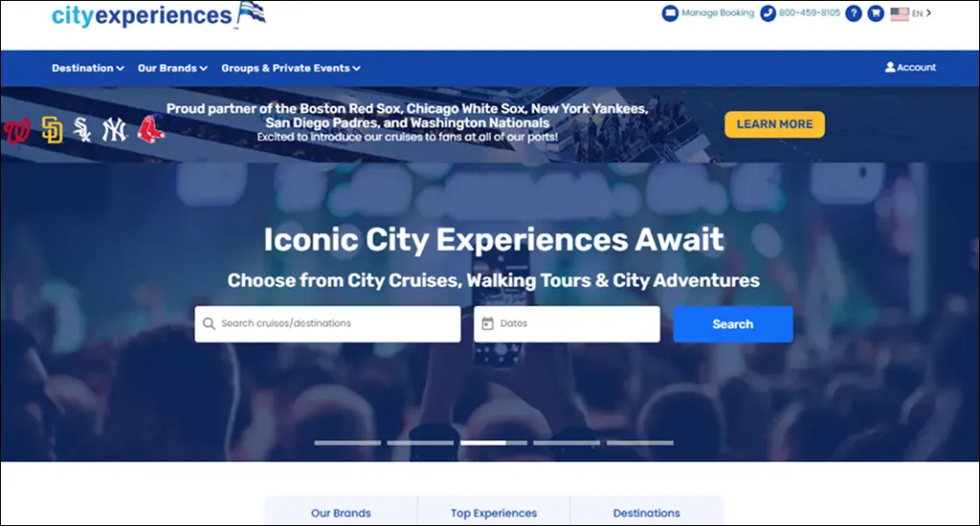Click the Manage Booking ticket icon
The image size is (980, 526).
tap(670, 13)
